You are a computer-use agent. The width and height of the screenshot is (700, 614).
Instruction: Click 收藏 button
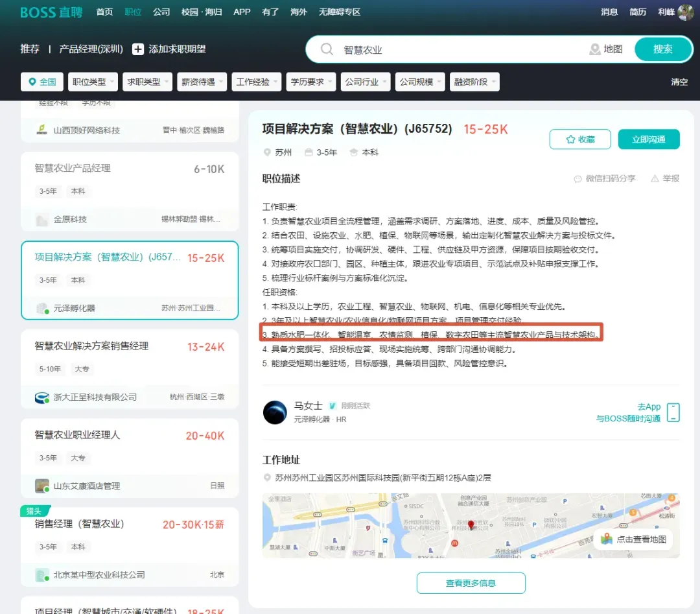click(x=580, y=139)
